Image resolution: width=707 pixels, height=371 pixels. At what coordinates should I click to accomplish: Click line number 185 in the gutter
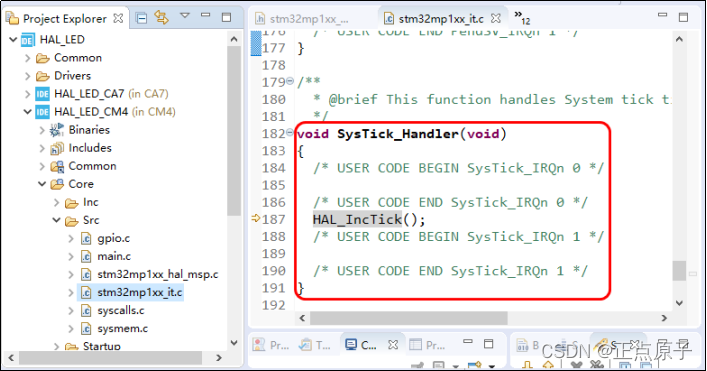click(x=274, y=185)
